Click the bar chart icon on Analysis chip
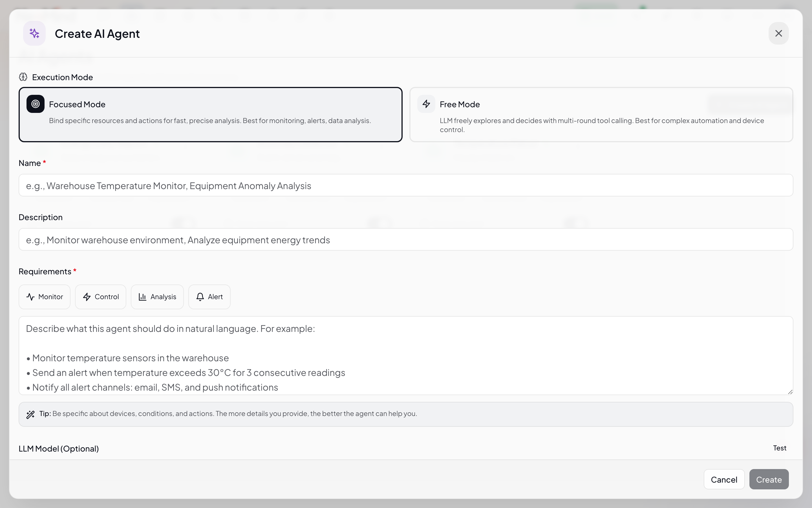The width and height of the screenshot is (812, 508). click(143, 297)
